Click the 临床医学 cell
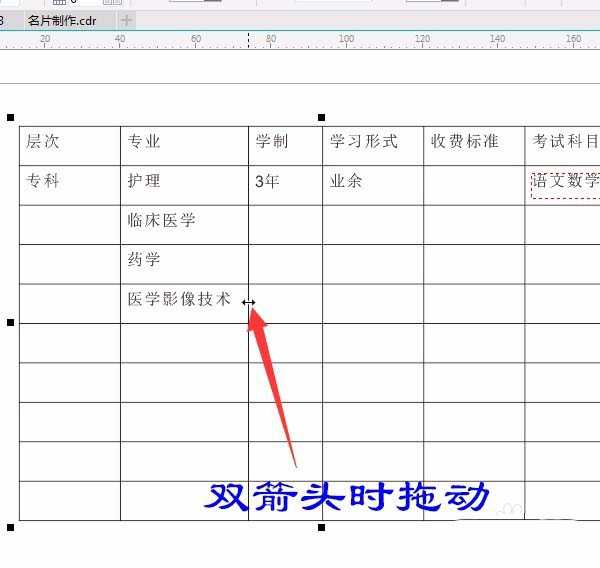Image resolution: width=600 pixels, height=568 pixels. (x=184, y=225)
